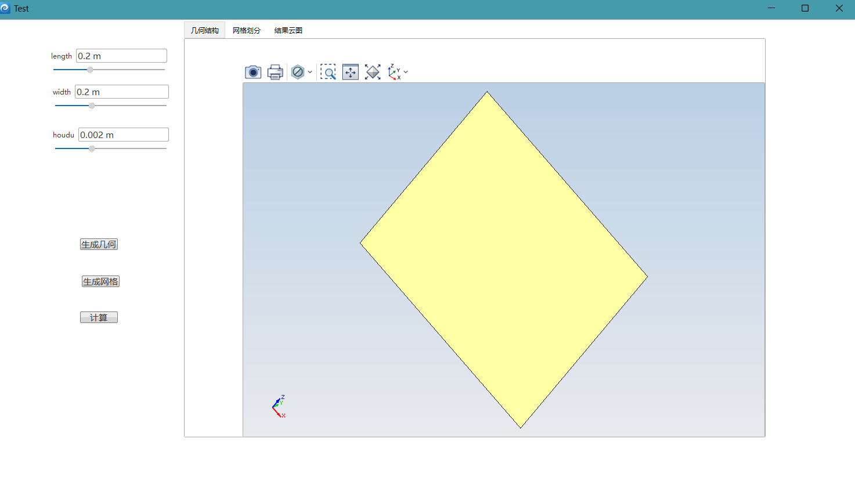
Task: Focus the houdu input field
Action: click(124, 135)
